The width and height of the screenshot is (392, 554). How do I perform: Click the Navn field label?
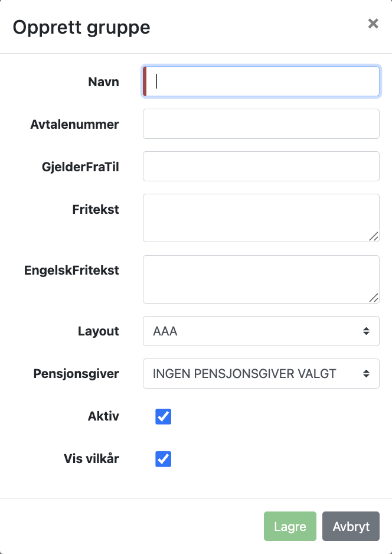[x=103, y=82]
